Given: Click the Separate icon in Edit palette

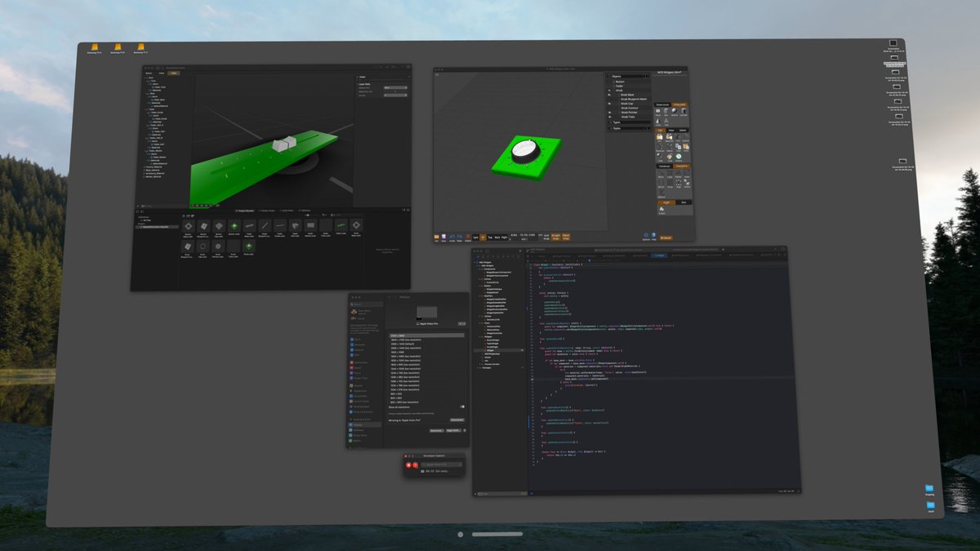Looking at the screenshot, I should click(x=670, y=137).
